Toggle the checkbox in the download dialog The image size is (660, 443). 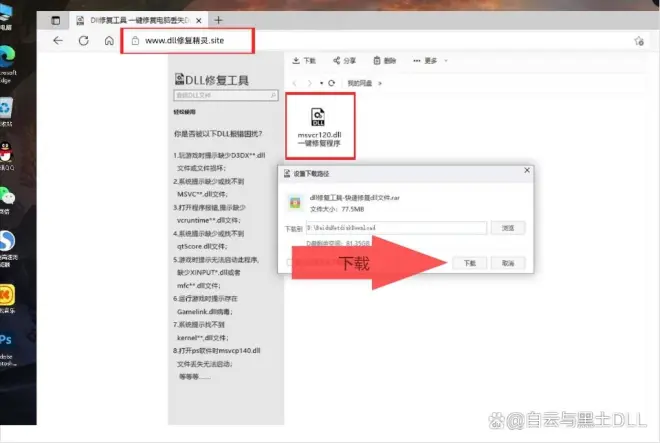click(291, 263)
